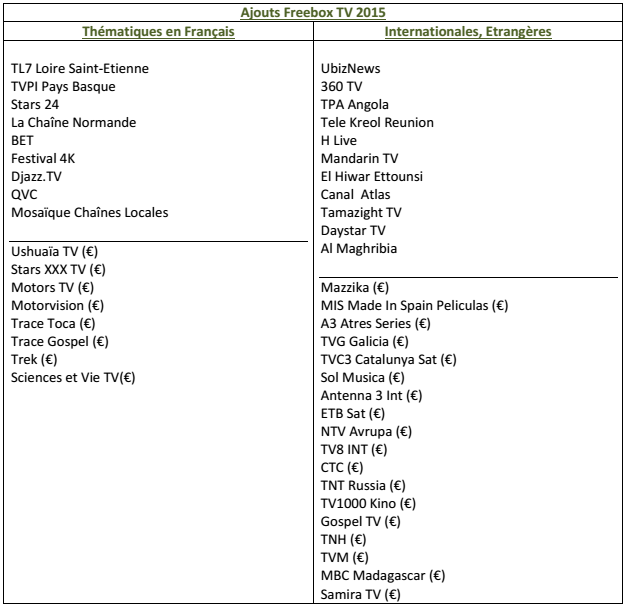Screen dimensions: 627x606
Task: Select 'Trace Gospel (€)' entry
Action: [60, 342]
